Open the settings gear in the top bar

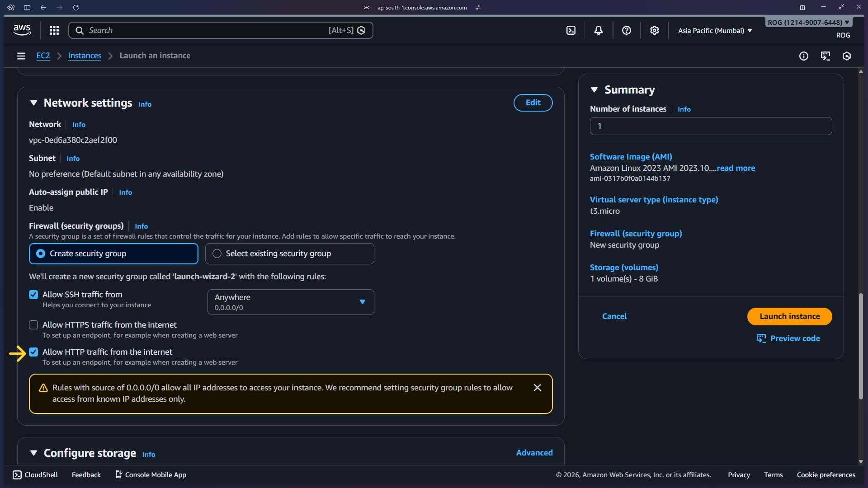(654, 30)
